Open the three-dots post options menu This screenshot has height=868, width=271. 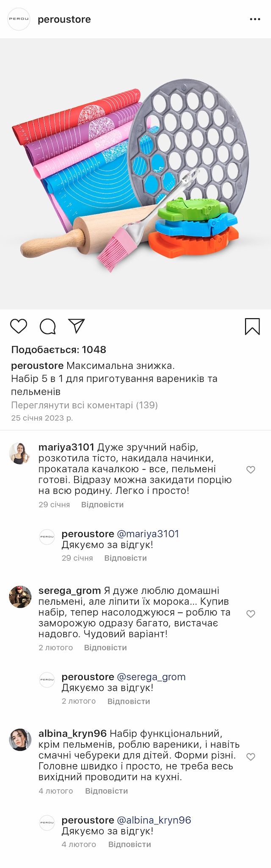[x=255, y=19]
